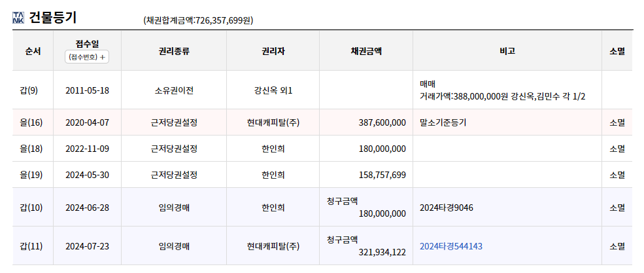Image resolution: width=644 pixels, height=273 pixels.
Task: Click the 비고 column header
Action: pos(507,51)
